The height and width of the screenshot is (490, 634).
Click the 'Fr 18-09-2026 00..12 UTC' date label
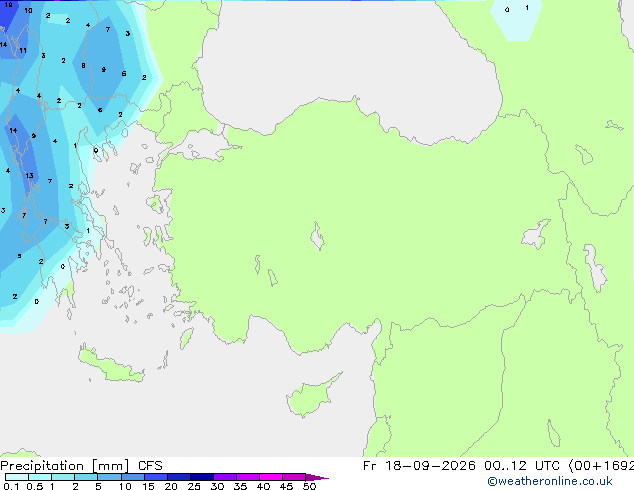pyautogui.click(x=461, y=466)
